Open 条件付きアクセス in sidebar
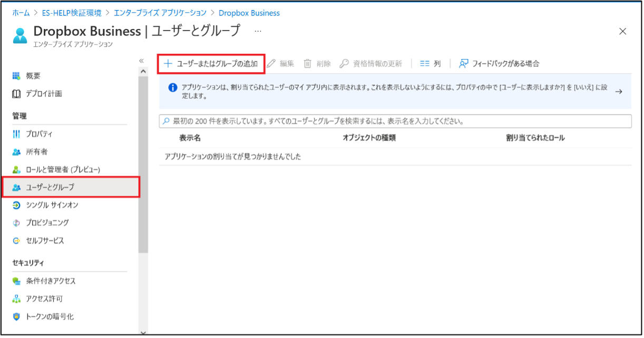The width and height of the screenshot is (644, 338). [x=51, y=281]
